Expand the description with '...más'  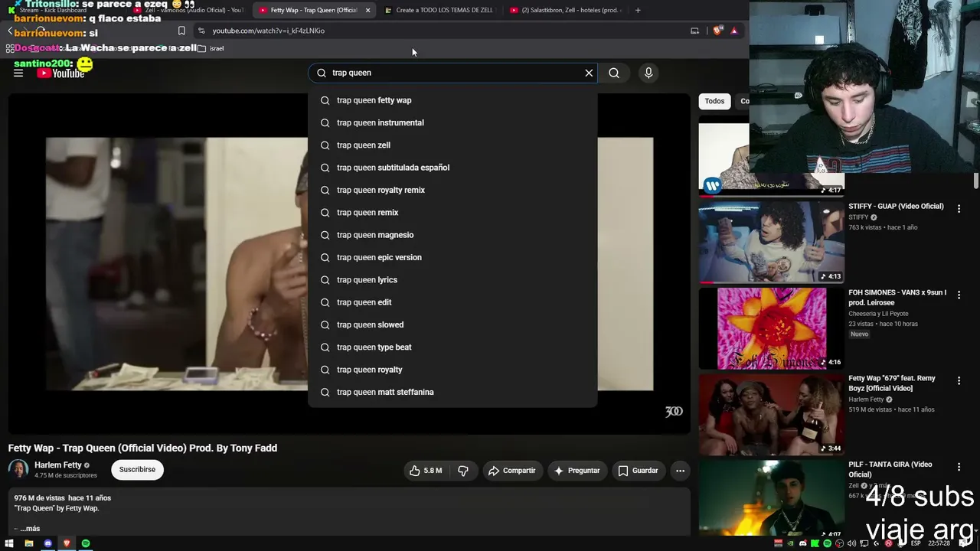click(x=30, y=529)
